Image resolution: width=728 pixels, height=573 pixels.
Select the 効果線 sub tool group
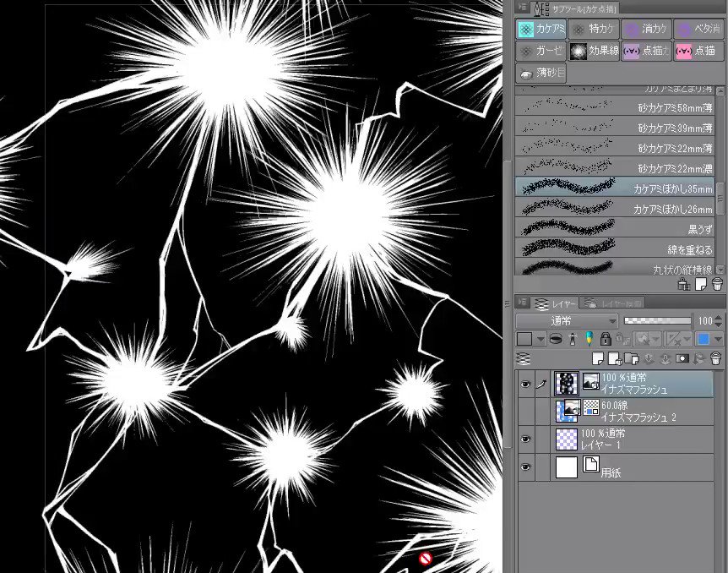594,51
